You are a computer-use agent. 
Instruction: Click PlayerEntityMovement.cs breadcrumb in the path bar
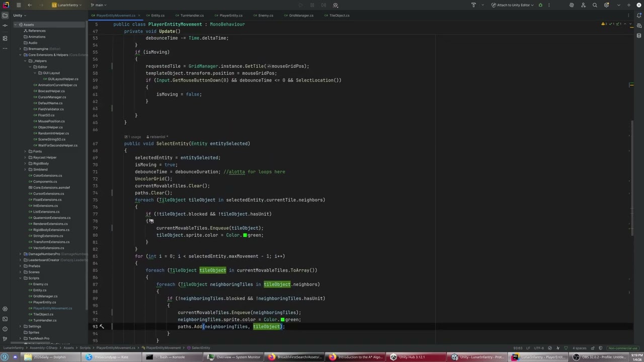pos(115,348)
